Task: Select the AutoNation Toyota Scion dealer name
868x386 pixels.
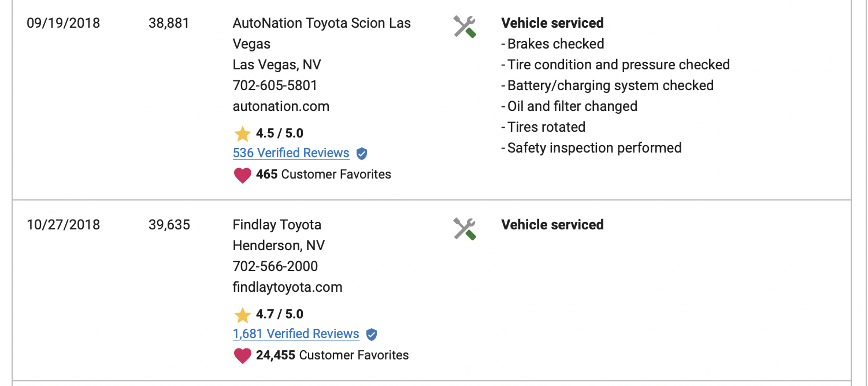Action: pyautogui.click(x=321, y=23)
